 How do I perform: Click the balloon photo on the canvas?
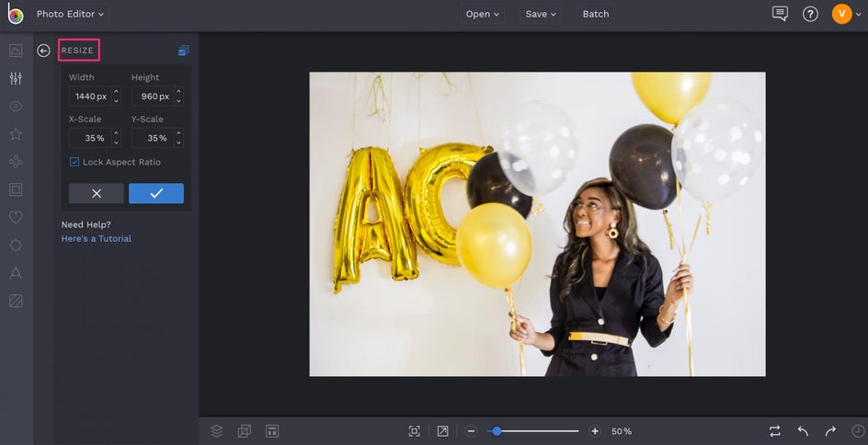538,224
